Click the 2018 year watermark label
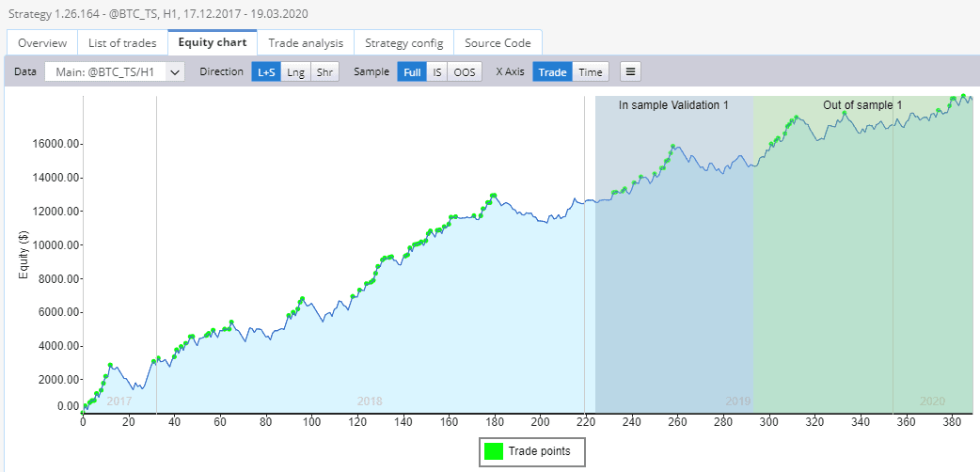 [370, 401]
